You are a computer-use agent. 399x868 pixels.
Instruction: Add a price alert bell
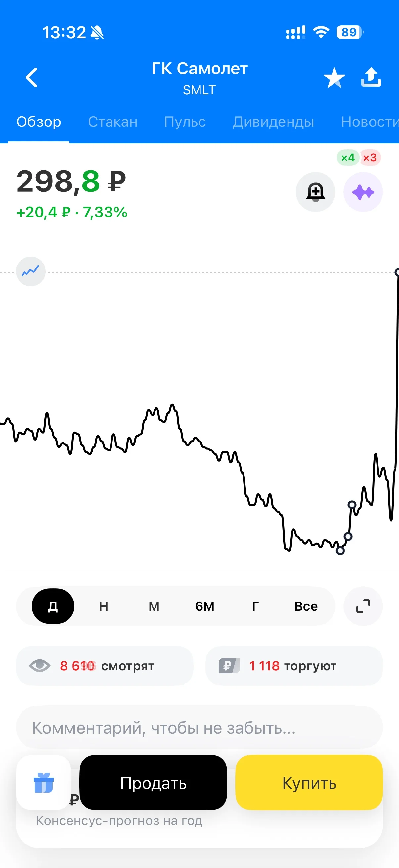pyautogui.click(x=316, y=192)
